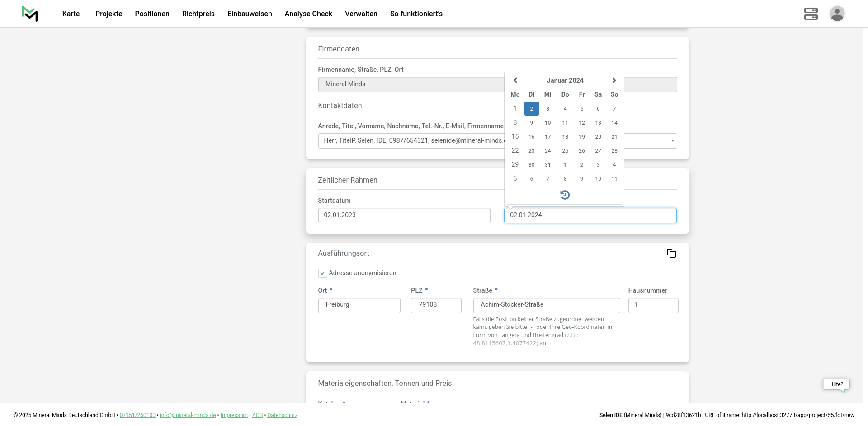This screenshot has height=426, width=868.
Task: Open the Analyse Check menu item
Action: pos(308,14)
